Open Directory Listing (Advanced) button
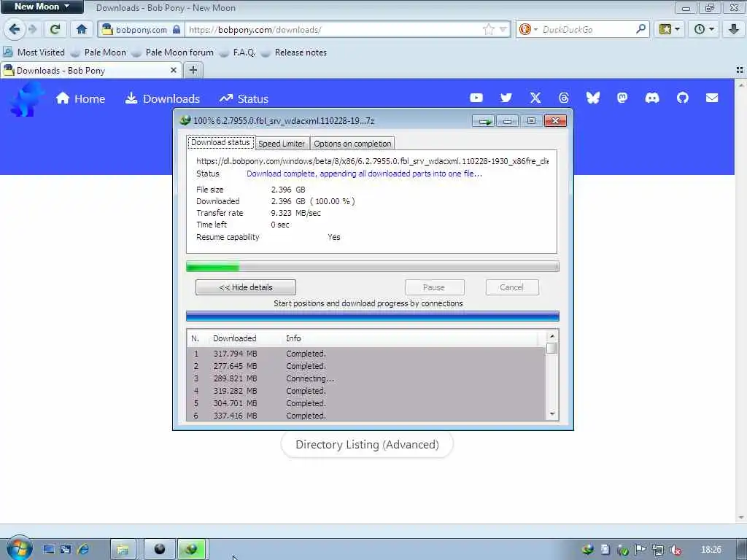747x560 pixels. coord(367,444)
